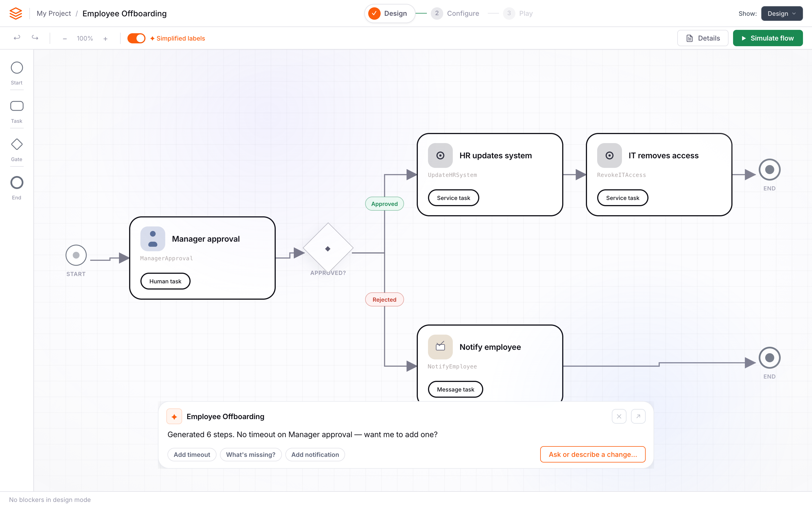Zoom out the canvas

click(x=65, y=38)
